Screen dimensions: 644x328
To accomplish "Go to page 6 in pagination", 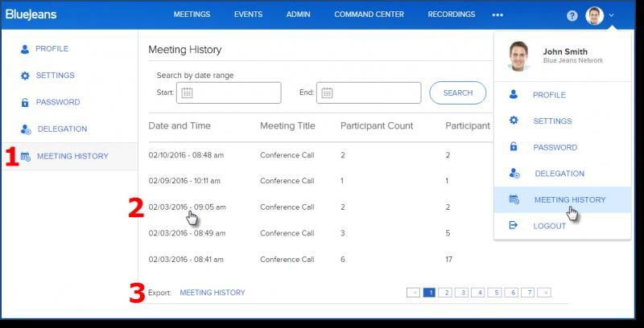I will point(512,293).
